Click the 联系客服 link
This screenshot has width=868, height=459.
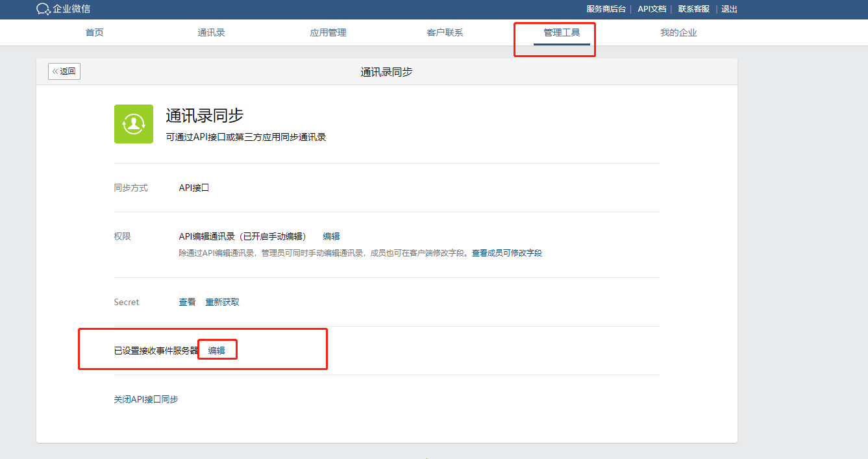click(694, 9)
